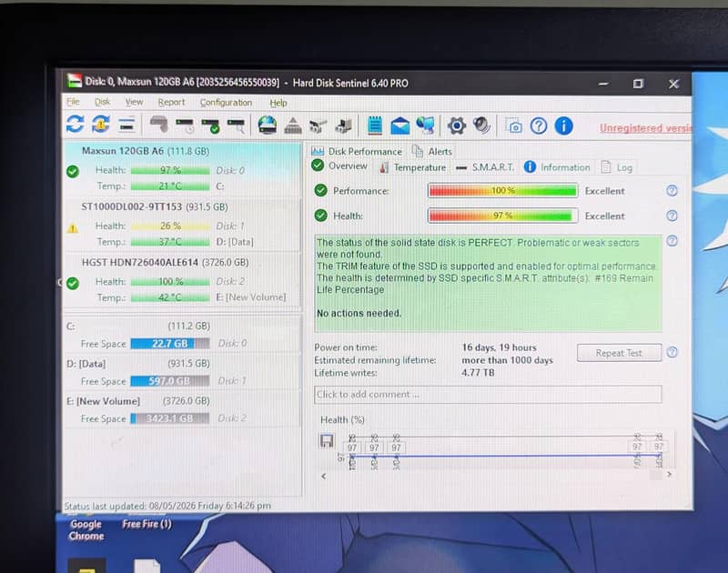Click the question mark help toolbar icon

[539, 126]
